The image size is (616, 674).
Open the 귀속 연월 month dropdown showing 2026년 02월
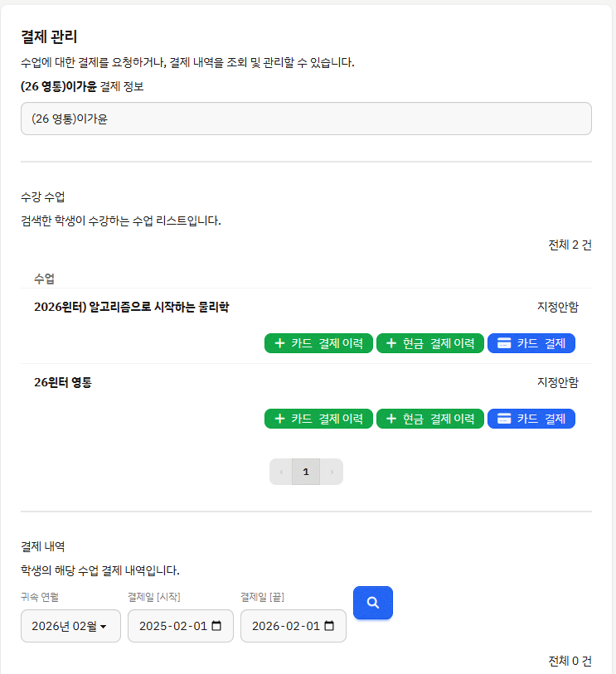click(x=70, y=626)
